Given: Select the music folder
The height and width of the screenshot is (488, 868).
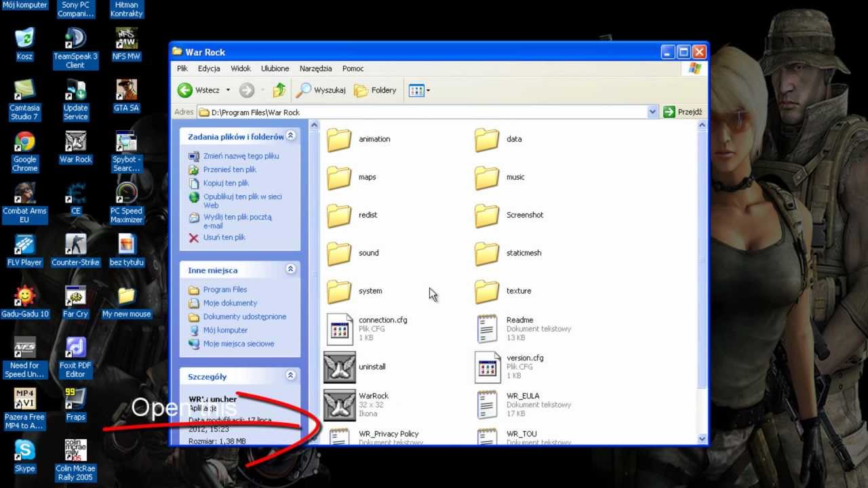Looking at the screenshot, I should tap(499, 177).
